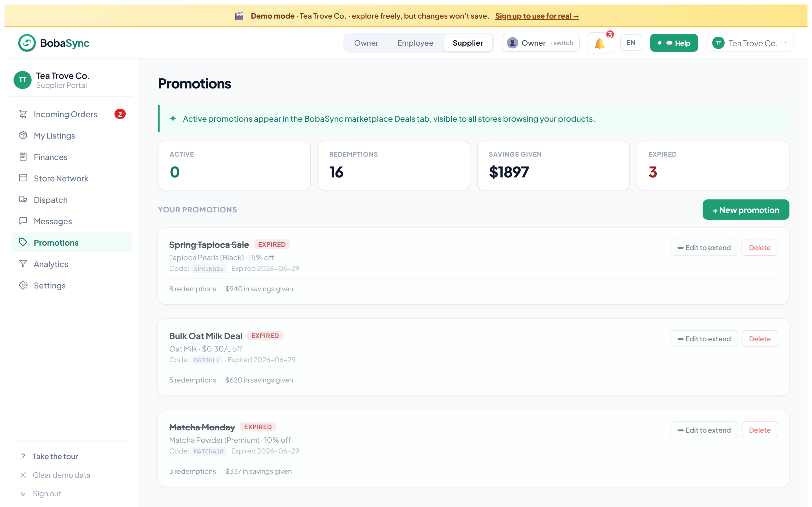The image size is (812, 507).
Task: Select the Finances receipt icon
Action: click(23, 157)
